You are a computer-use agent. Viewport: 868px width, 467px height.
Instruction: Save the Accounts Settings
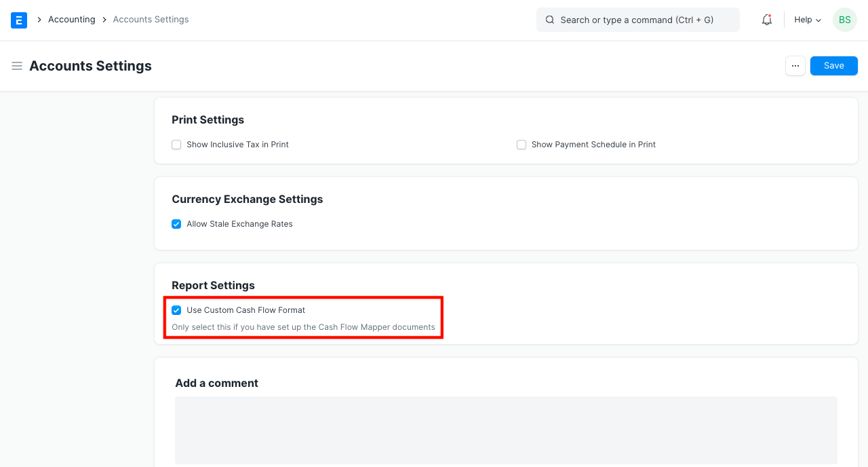click(833, 65)
